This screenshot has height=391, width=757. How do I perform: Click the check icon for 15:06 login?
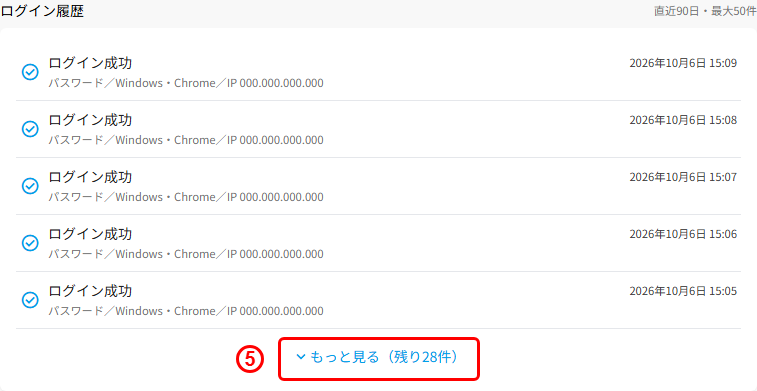click(30, 243)
